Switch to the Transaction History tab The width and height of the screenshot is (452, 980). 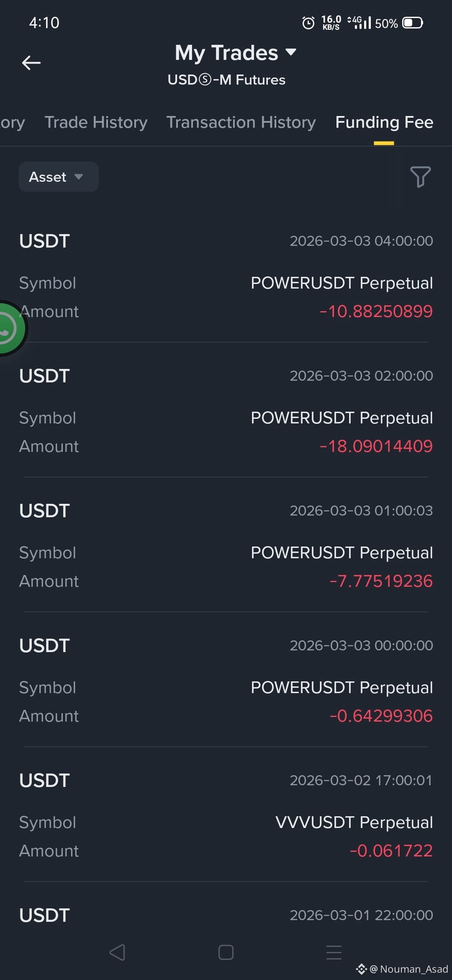pyautogui.click(x=241, y=122)
